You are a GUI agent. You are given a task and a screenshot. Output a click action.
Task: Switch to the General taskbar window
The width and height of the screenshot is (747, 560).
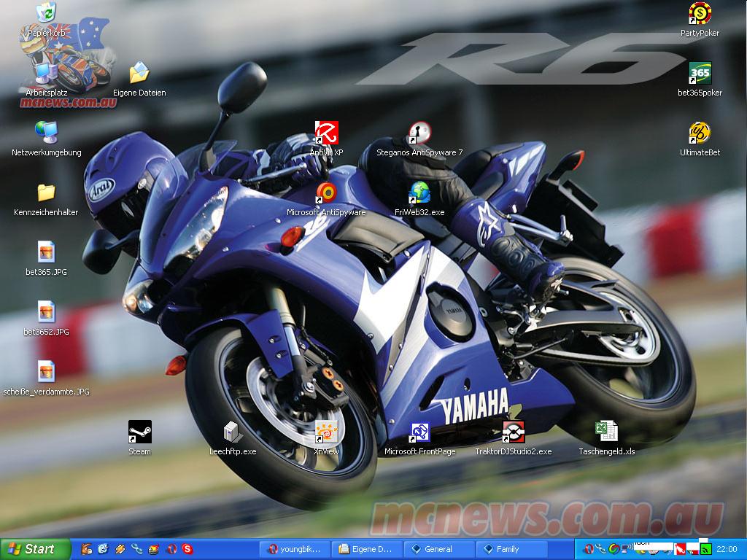pos(438,549)
